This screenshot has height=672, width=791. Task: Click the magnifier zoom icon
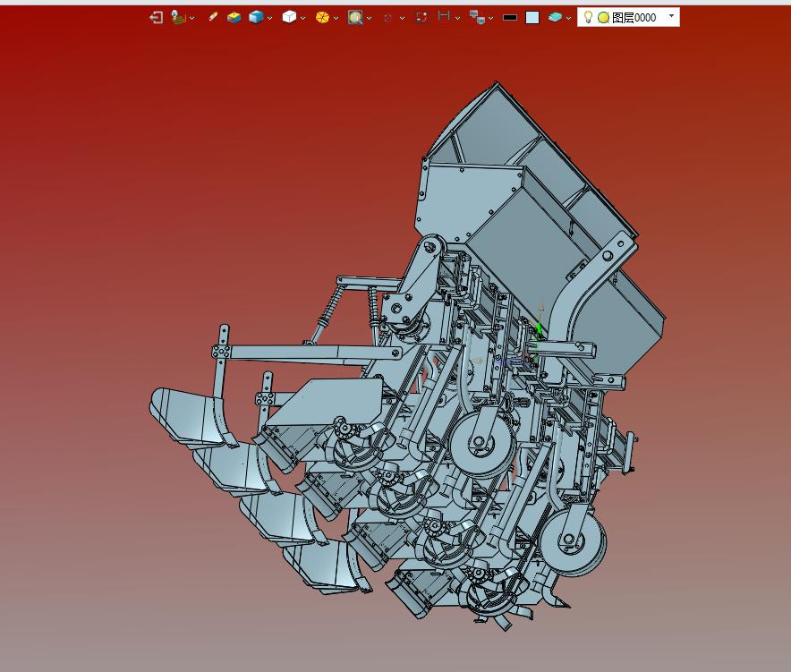[355, 18]
